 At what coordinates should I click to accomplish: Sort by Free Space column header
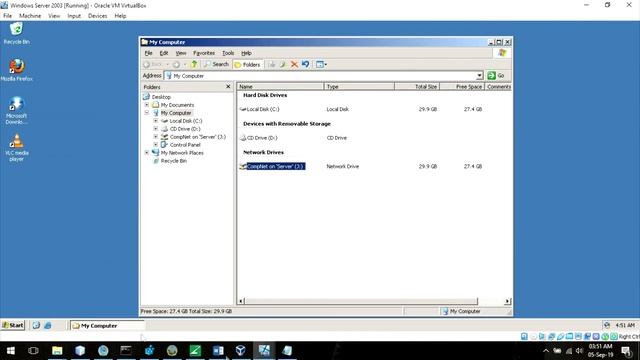462,87
